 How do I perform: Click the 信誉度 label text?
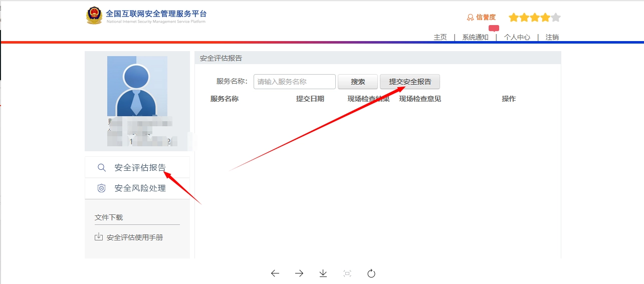486,18
